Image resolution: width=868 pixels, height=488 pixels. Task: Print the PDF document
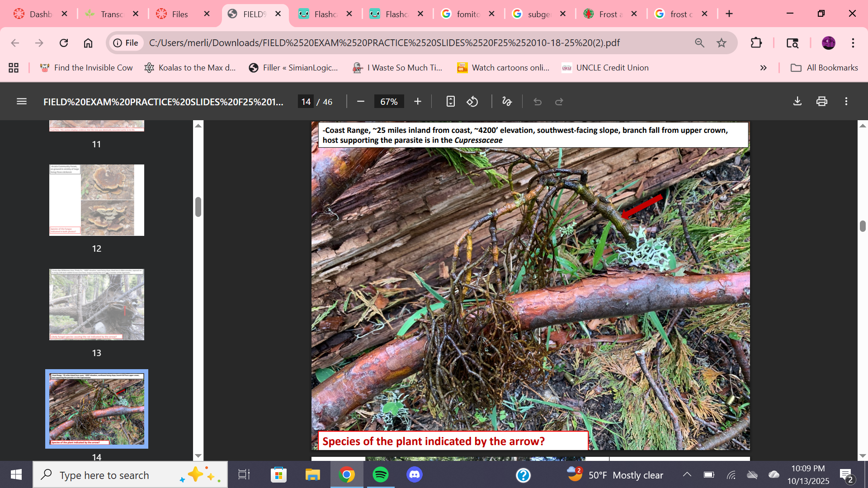(821, 102)
